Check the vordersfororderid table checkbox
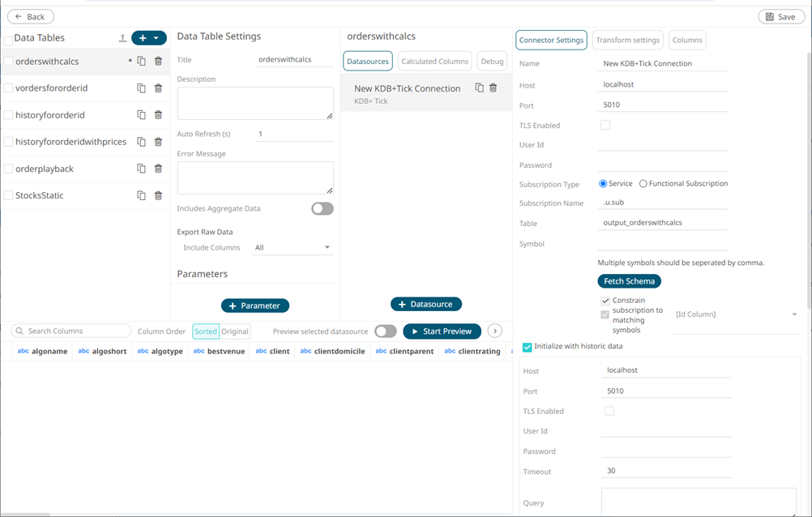 [8, 88]
